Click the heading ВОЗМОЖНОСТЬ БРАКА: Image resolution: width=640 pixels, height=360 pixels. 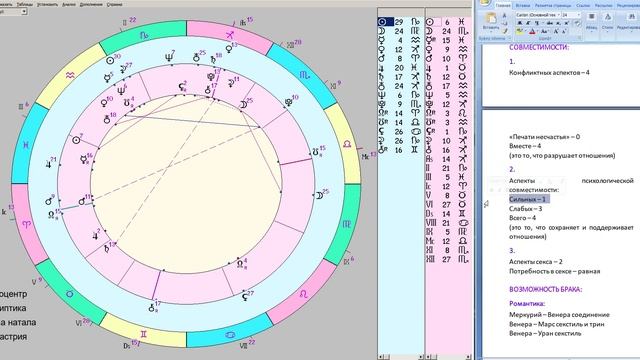(x=545, y=289)
